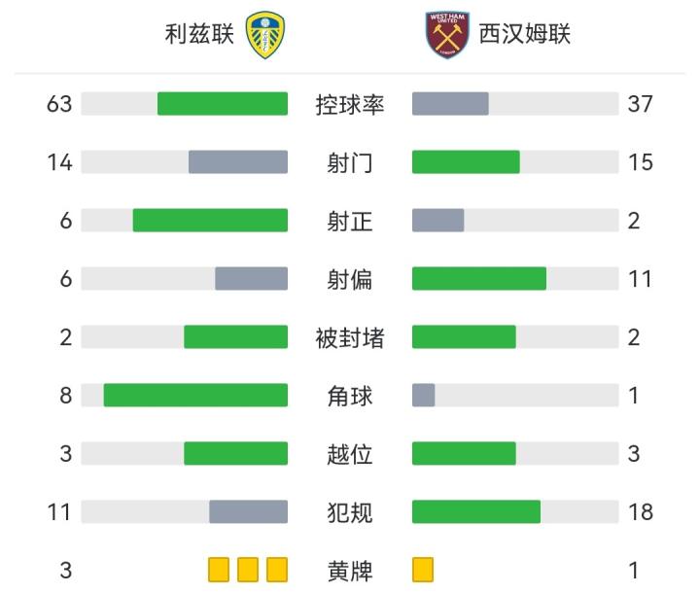Click the 射正 shots on target label
The width and height of the screenshot is (700, 594).
[350, 221]
